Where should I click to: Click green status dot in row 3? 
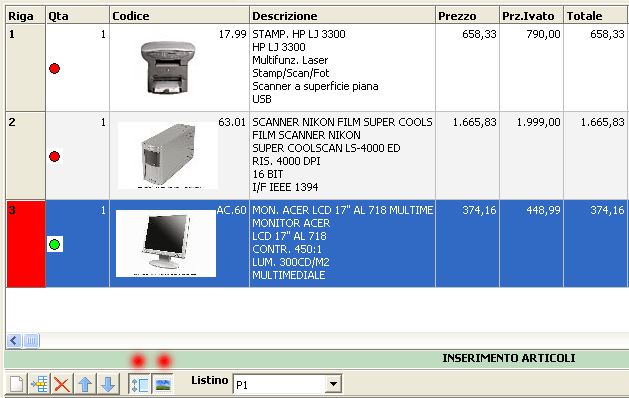coord(55,244)
